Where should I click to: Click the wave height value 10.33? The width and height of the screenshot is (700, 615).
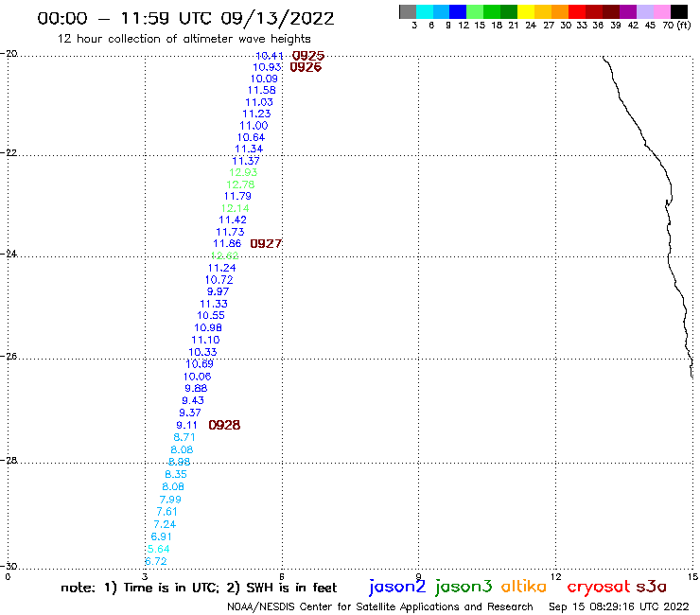(202, 352)
